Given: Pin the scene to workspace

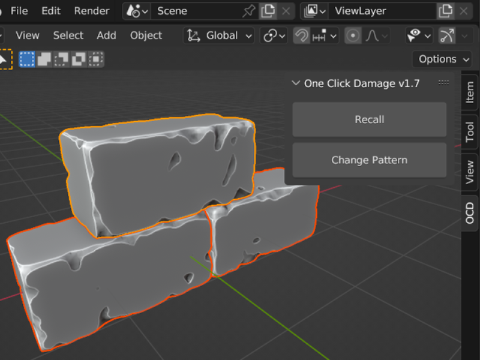Looking at the screenshot, I should (x=249, y=11).
